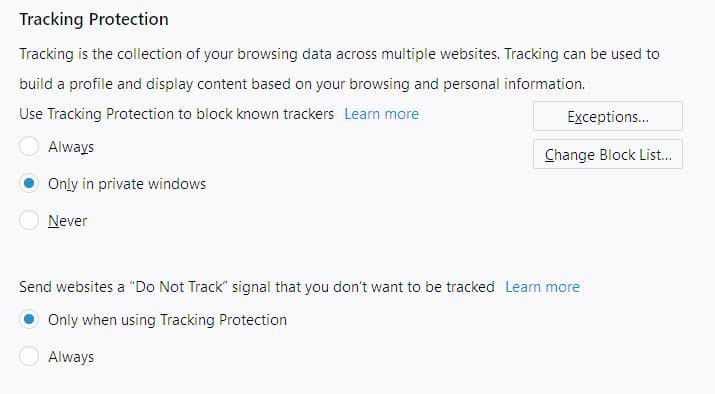Click the empty area below Change Block List button
This screenshot has height=394, width=715.
[608, 214]
